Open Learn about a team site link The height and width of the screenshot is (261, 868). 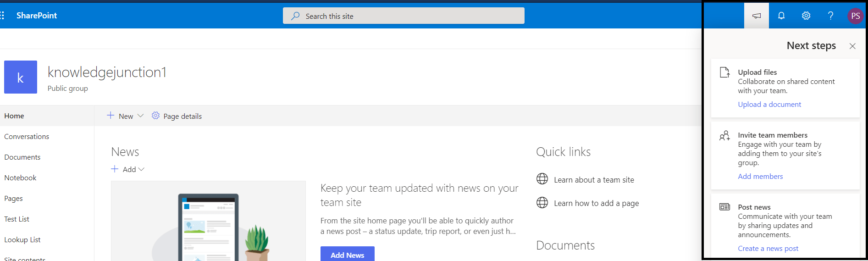pyautogui.click(x=594, y=180)
